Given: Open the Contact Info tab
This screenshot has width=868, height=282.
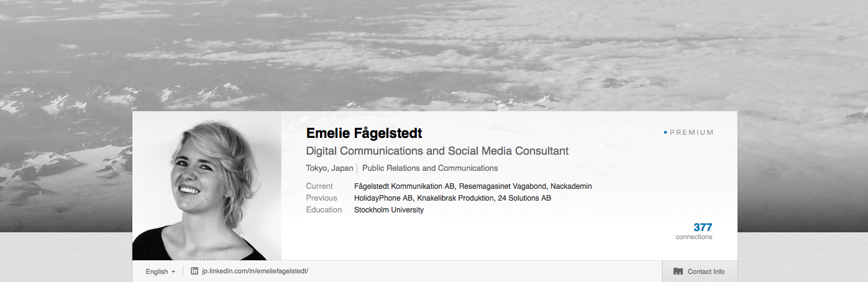Looking at the screenshot, I should point(700,271).
